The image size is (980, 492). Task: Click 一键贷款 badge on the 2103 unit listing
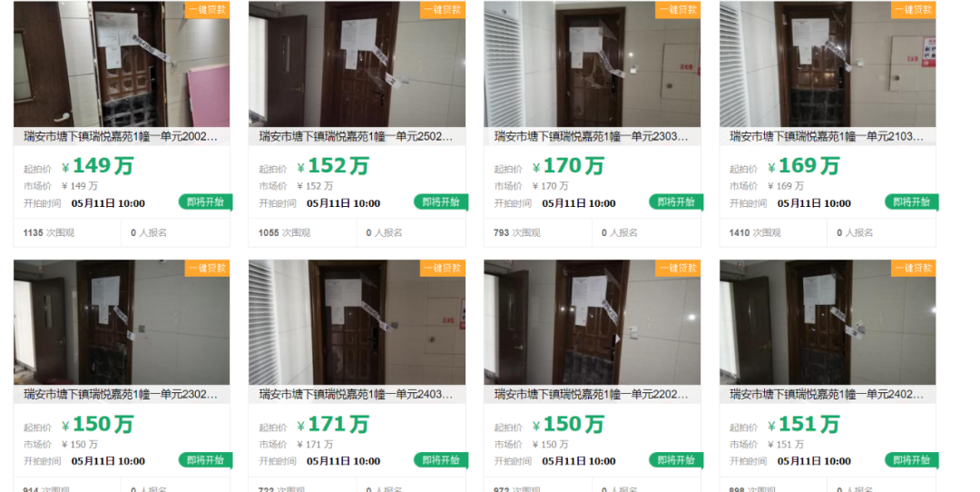coord(913,9)
